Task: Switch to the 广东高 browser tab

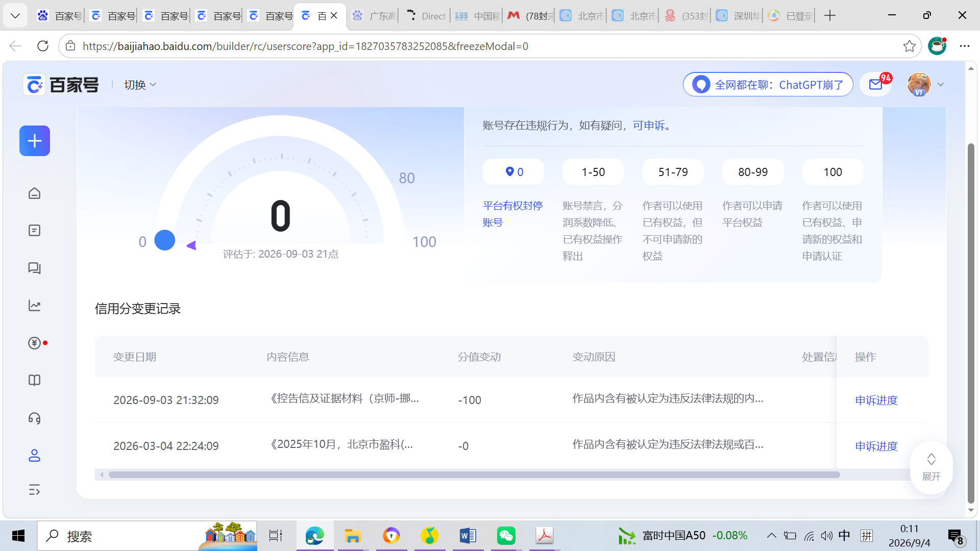Action: [374, 16]
